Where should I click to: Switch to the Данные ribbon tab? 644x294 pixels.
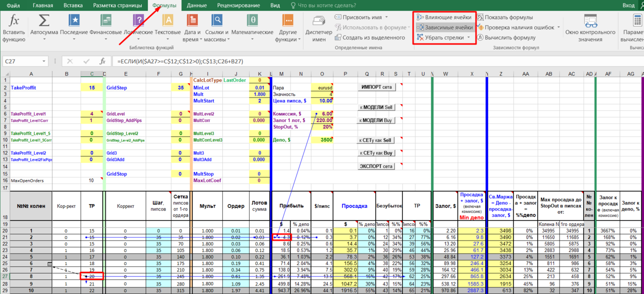tap(197, 5)
